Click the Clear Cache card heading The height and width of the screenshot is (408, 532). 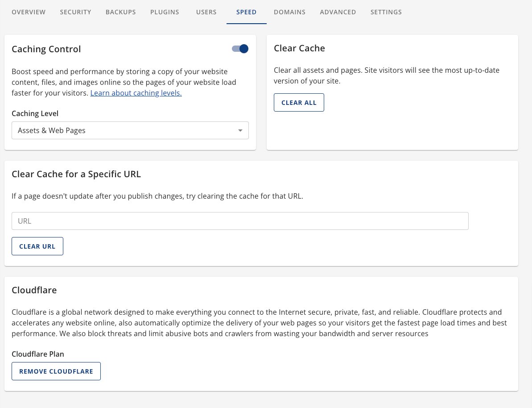tap(299, 48)
